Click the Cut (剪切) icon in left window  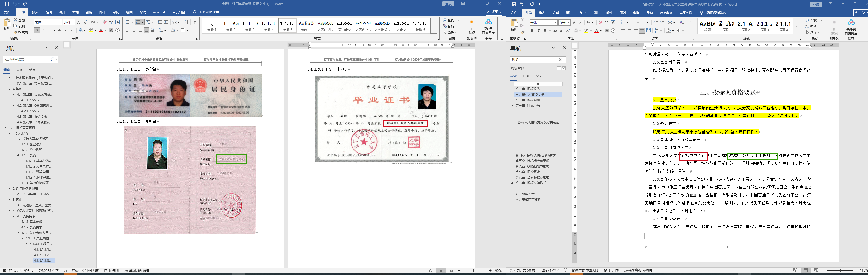pyautogui.click(x=20, y=20)
